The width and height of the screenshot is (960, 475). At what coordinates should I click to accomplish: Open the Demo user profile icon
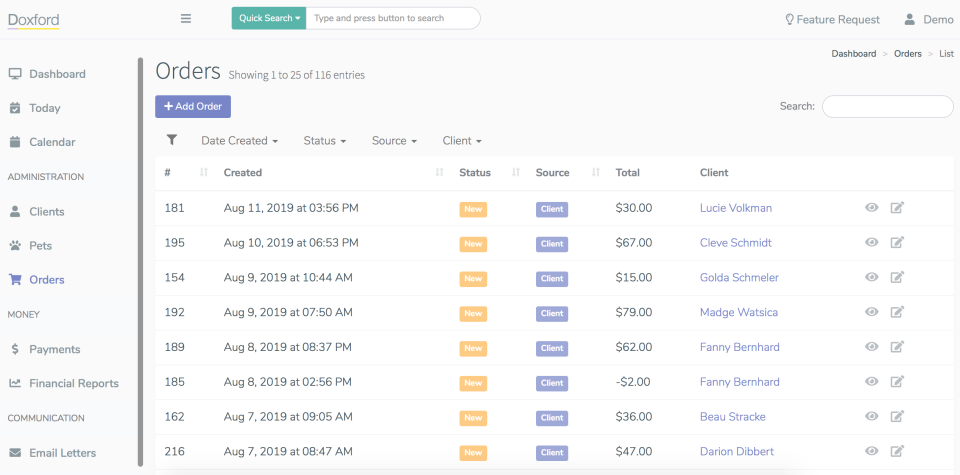coord(910,19)
